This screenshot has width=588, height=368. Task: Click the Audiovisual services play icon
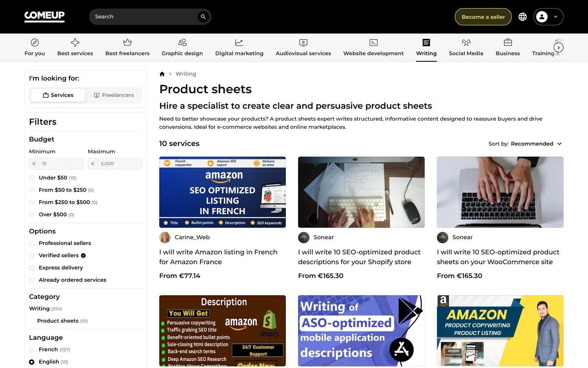[x=303, y=43]
